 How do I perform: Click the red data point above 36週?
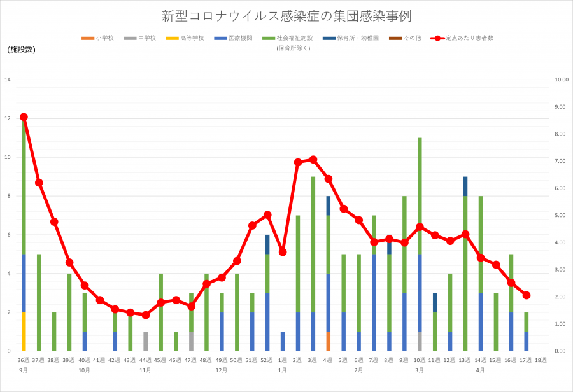(24, 117)
